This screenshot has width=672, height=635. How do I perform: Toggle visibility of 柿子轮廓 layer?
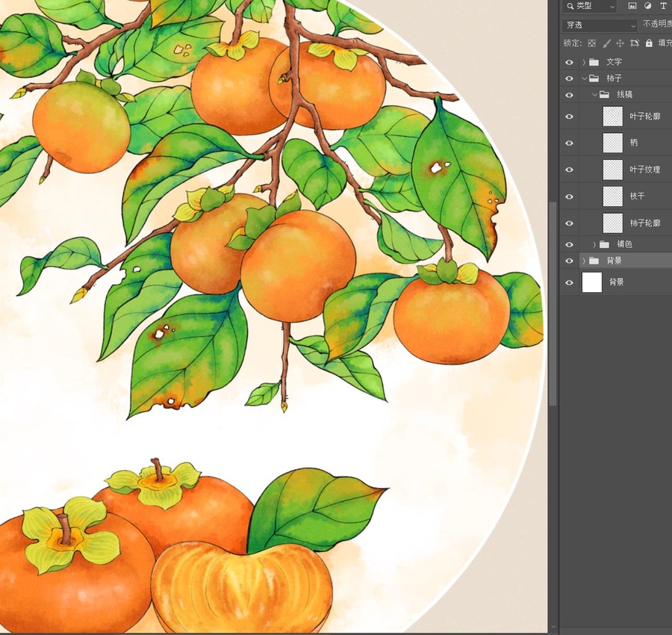pos(569,223)
